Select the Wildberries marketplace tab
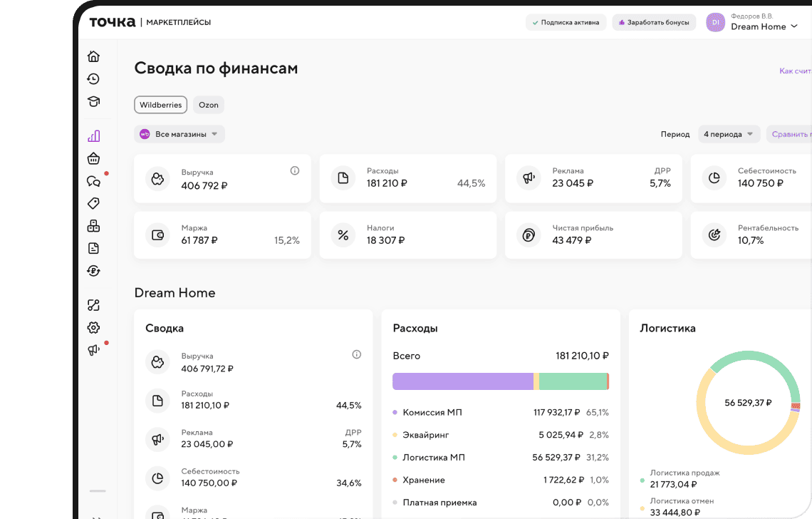 pyautogui.click(x=160, y=105)
